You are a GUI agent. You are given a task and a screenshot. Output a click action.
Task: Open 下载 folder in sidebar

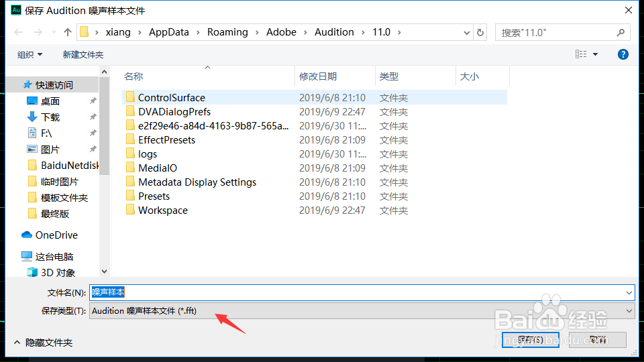50,117
